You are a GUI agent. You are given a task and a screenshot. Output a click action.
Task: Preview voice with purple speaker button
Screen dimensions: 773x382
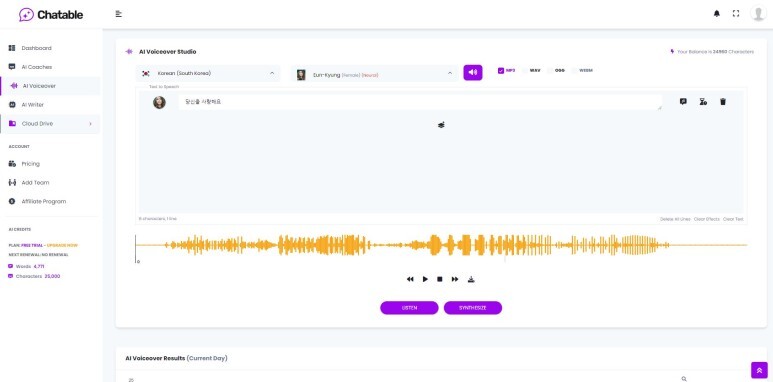(473, 72)
